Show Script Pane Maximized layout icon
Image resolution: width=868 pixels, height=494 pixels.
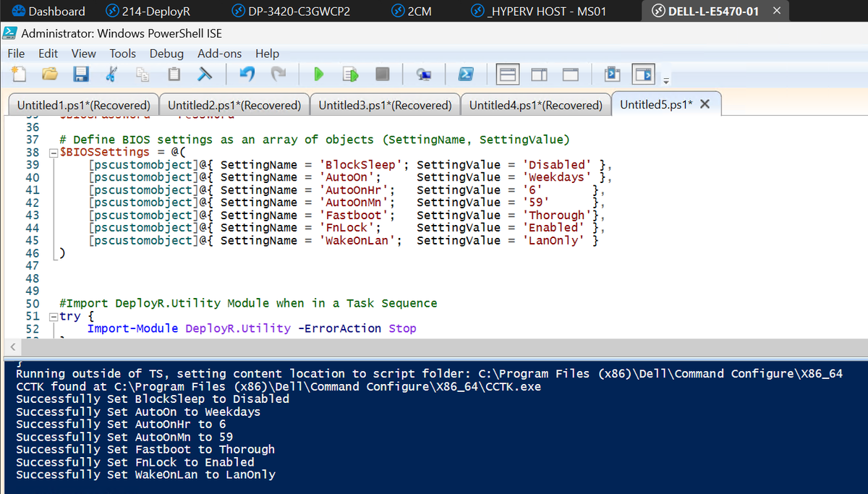click(571, 74)
